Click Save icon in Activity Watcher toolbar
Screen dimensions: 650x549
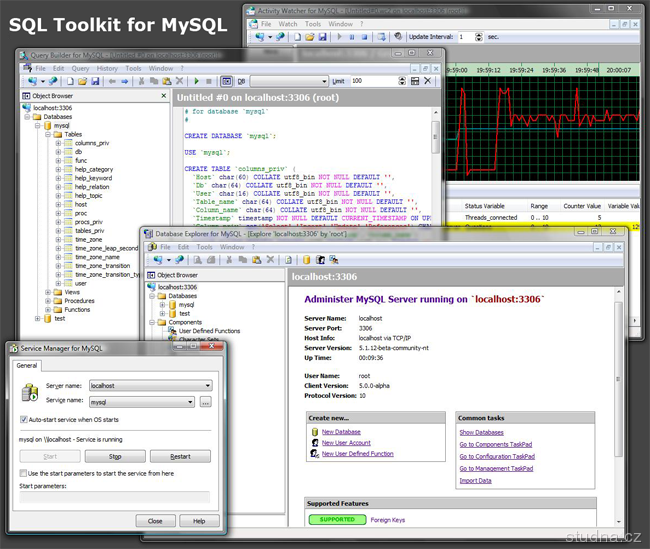(322, 36)
